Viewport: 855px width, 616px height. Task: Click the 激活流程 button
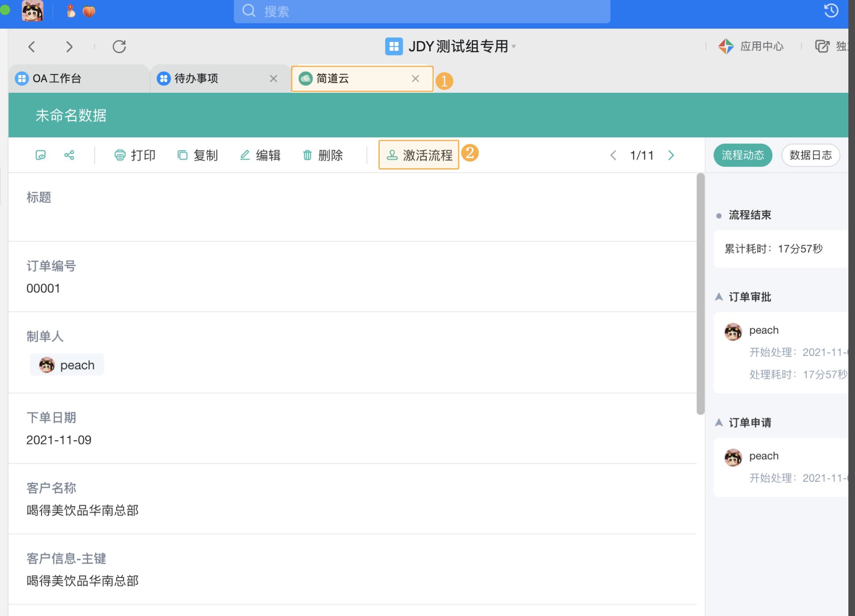419,155
